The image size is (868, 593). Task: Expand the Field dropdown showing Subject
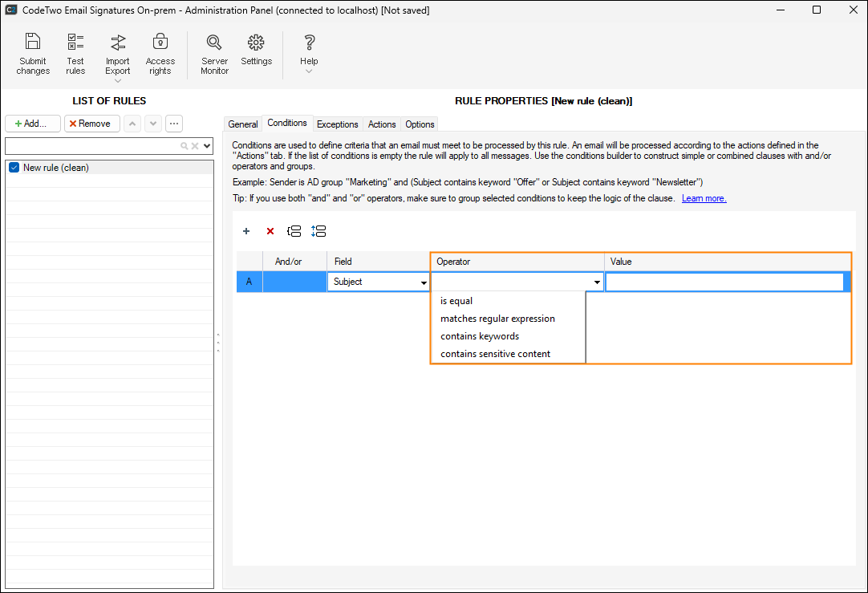point(423,282)
